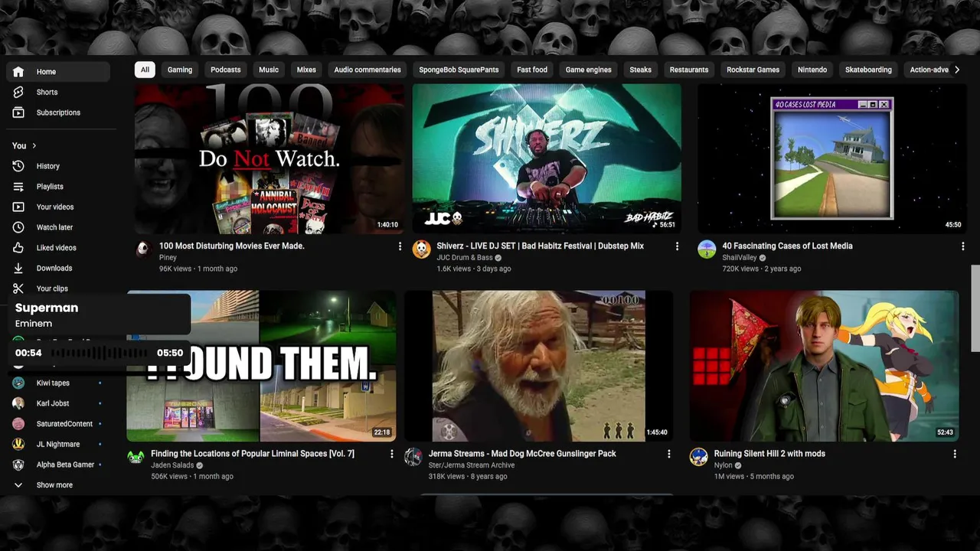The width and height of the screenshot is (980, 551).
Task: Open the Playlists icon
Action: [x=18, y=187]
